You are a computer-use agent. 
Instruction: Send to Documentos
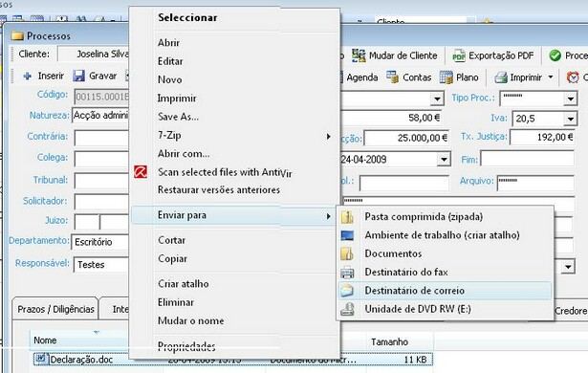click(393, 253)
